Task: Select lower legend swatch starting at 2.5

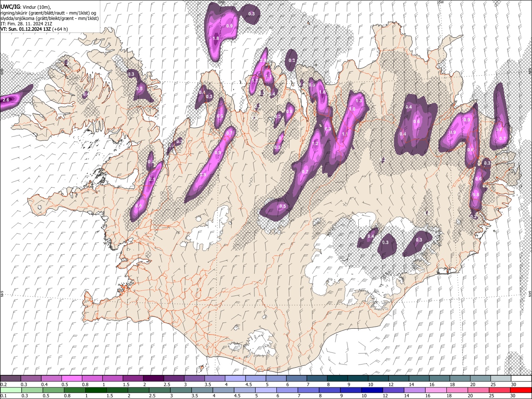Action: pyautogui.click(x=159, y=390)
